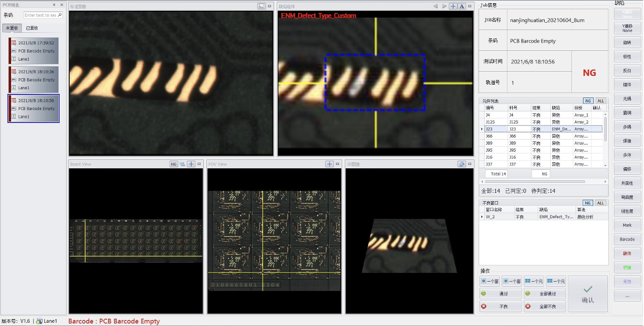Click the 确认 confirm button
644x326 pixels.
click(588, 294)
